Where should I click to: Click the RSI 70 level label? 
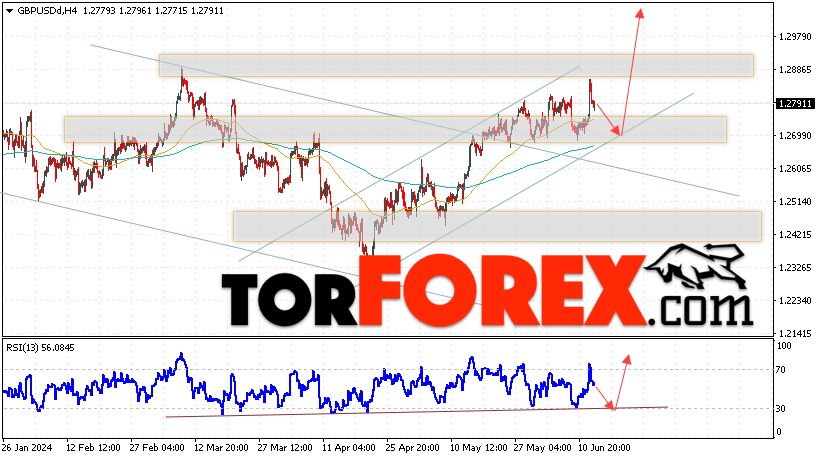[x=781, y=370]
